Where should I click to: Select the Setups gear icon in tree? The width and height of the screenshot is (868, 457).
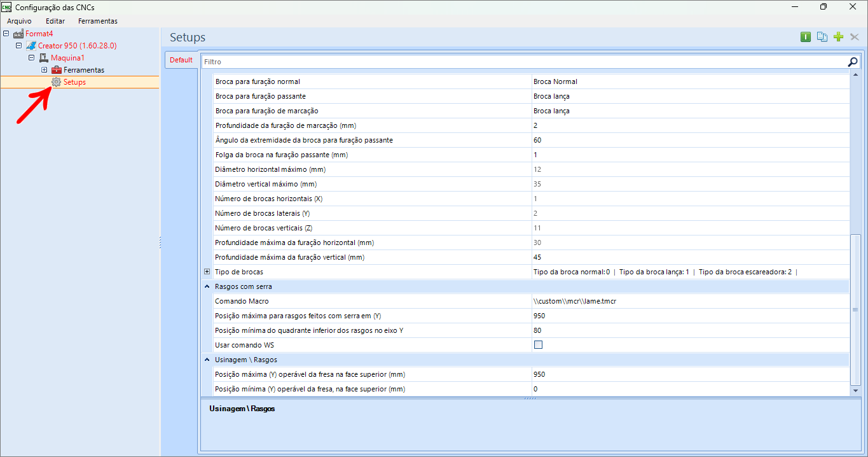[56, 82]
